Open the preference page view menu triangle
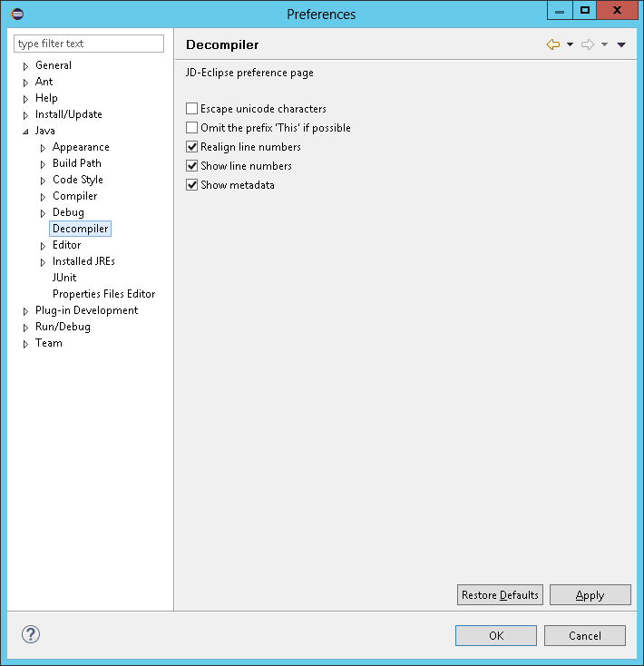The width and height of the screenshot is (644, 666). [x=621, y=44]
